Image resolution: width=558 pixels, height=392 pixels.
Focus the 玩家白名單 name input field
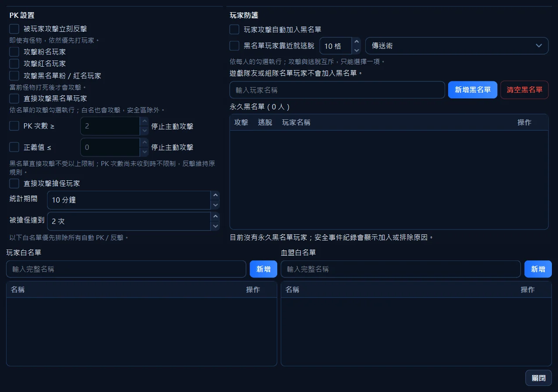pyautogui.click(x=126, y=269)
